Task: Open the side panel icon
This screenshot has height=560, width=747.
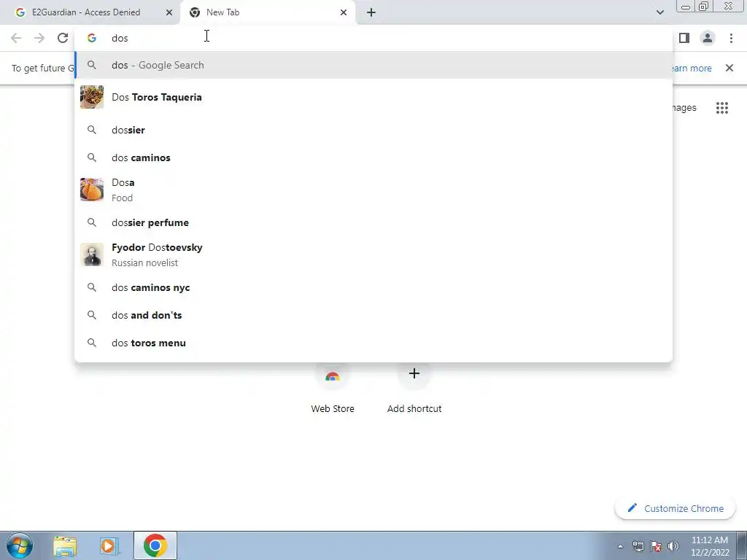Action: (684, 38)
